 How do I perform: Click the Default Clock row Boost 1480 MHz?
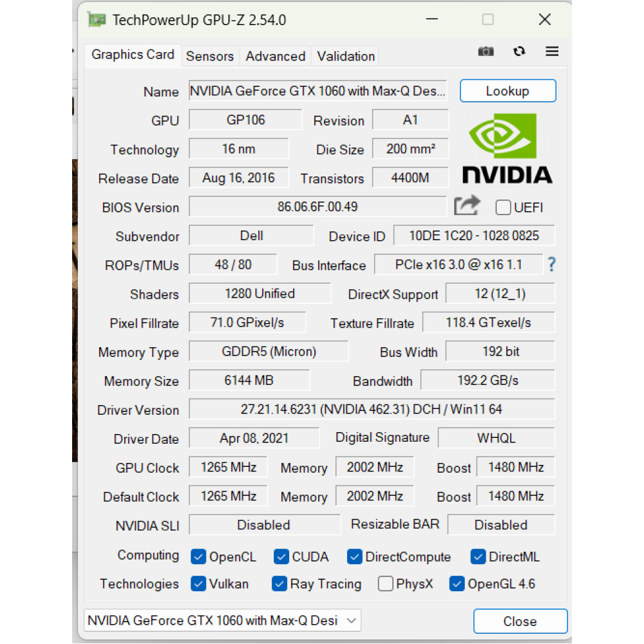pyautogui.click(x=515, y=496)
